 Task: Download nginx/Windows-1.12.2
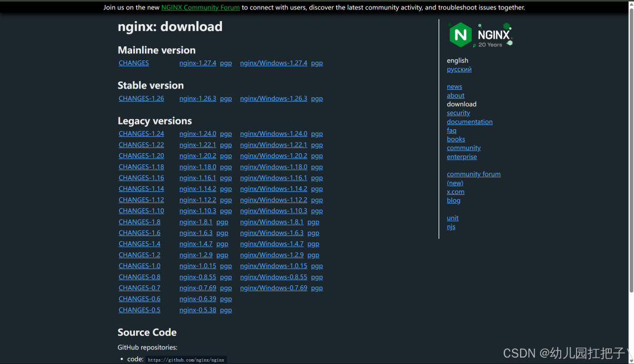pyautogui.click(x=274, y=200)
